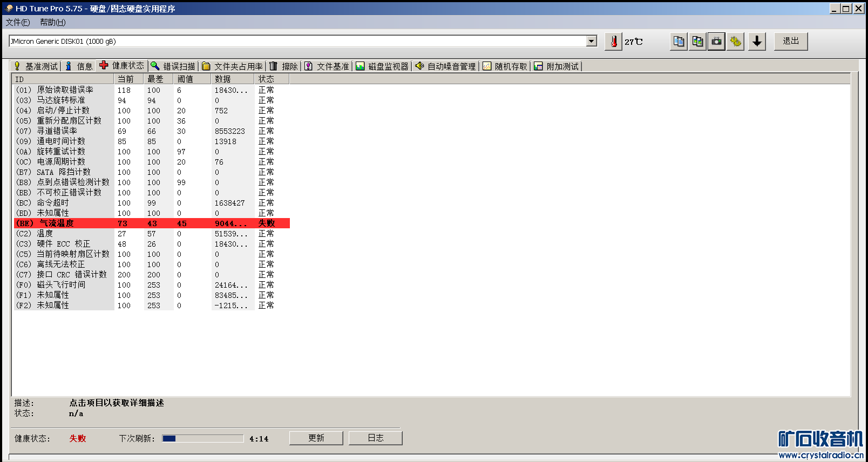The image size is (868, 462).
Task: Select the 旋转重试计数 row
Action: coord(152,152)
